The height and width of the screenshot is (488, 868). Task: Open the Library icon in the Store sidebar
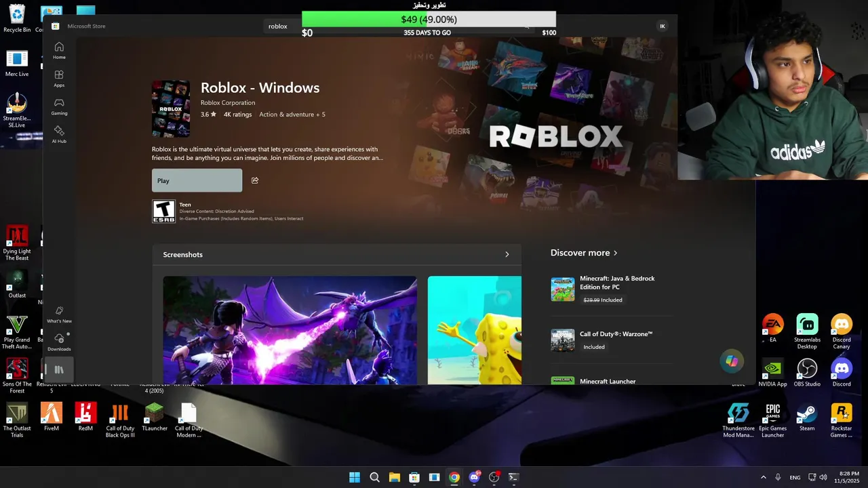pos(59,369)
